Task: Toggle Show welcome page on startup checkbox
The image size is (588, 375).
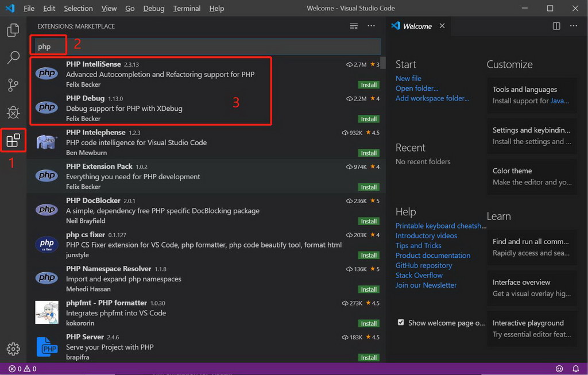Action: (x=401, y=323)
